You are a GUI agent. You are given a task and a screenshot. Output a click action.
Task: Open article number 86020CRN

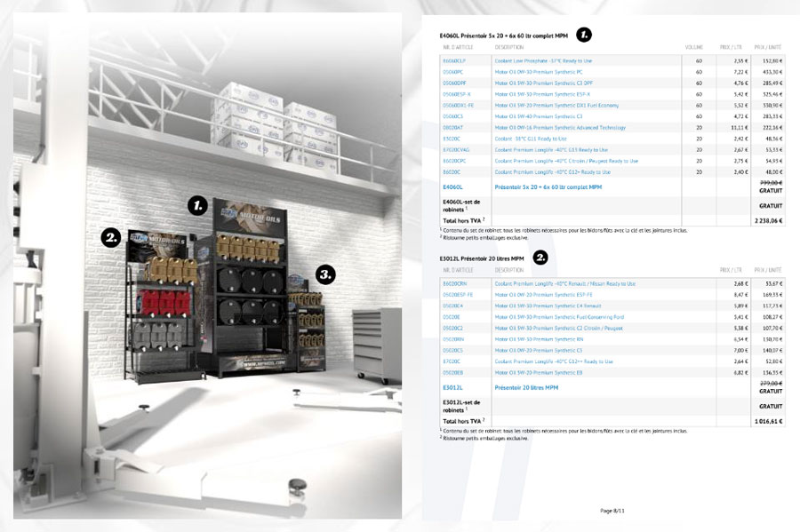(454, 284)
